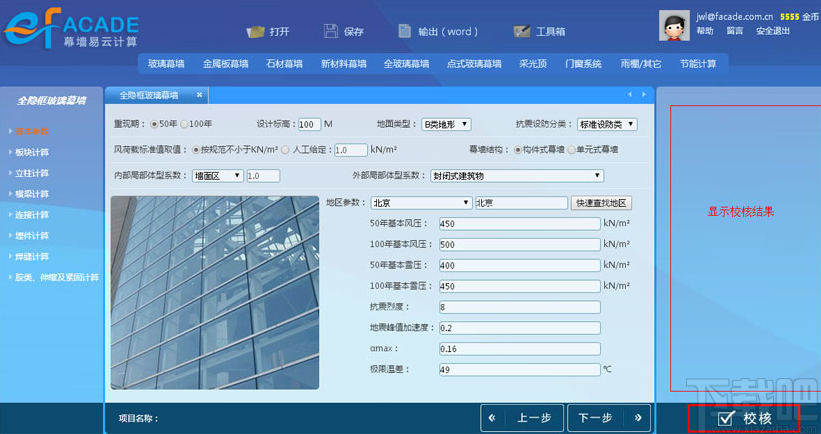Open the 玻璃幕墙 menu
The image size is (821, 434).
pyautogui.click(x=166, y=64)
